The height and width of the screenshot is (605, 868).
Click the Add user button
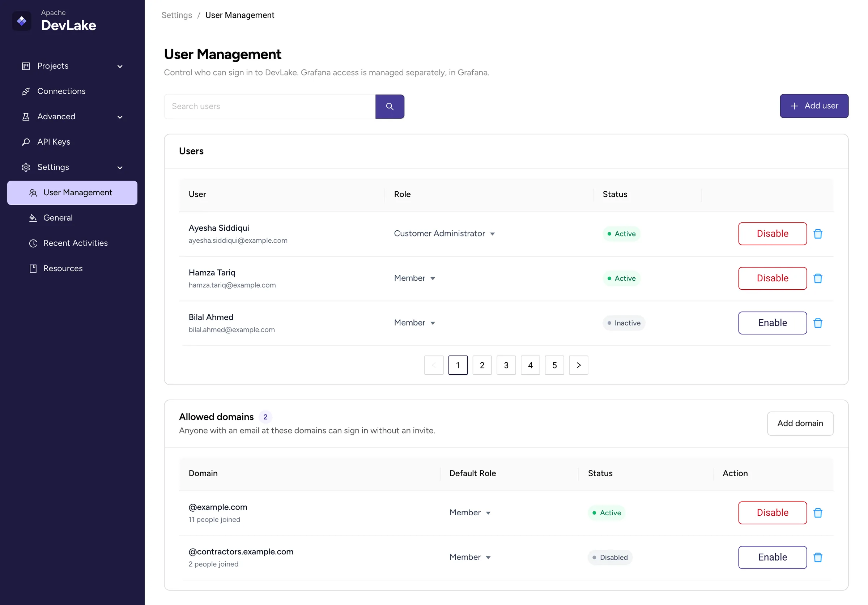[x=814, y=106]
